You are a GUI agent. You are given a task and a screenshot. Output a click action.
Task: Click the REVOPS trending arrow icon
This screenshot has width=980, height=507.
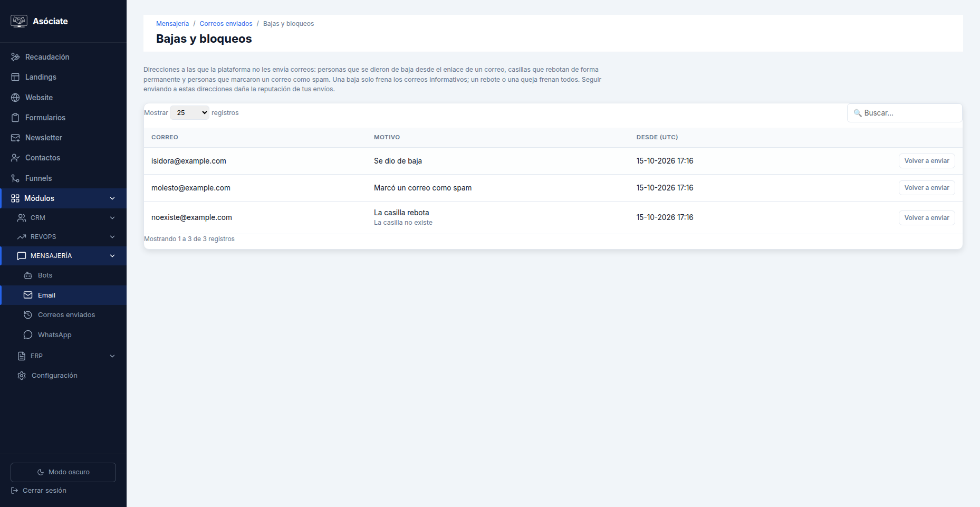click(22, 237)
